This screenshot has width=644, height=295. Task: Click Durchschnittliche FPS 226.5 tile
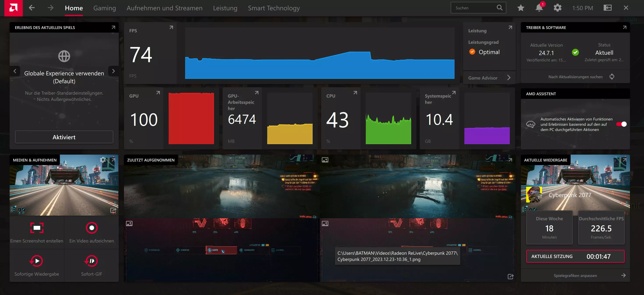pos(601,227)
